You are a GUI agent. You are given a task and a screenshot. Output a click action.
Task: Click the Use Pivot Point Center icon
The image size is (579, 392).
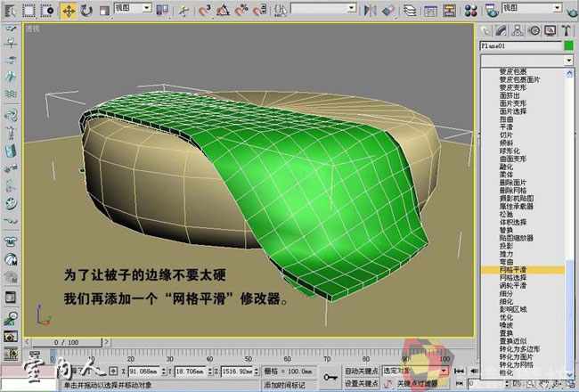tap(162, 10)
